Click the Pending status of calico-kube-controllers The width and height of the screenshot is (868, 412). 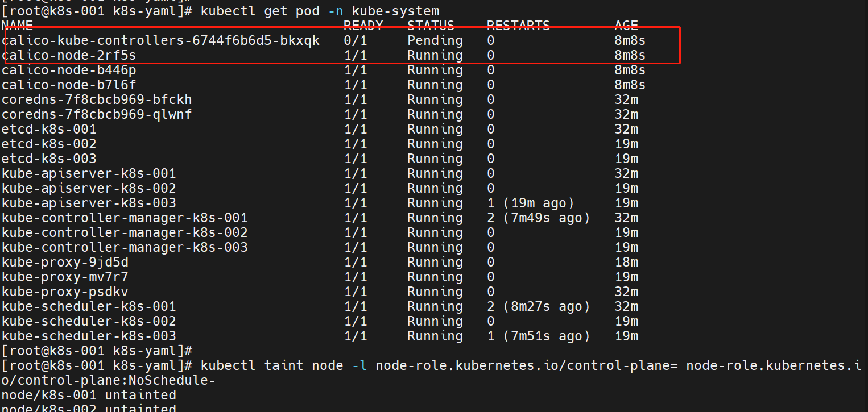[435, 40]
